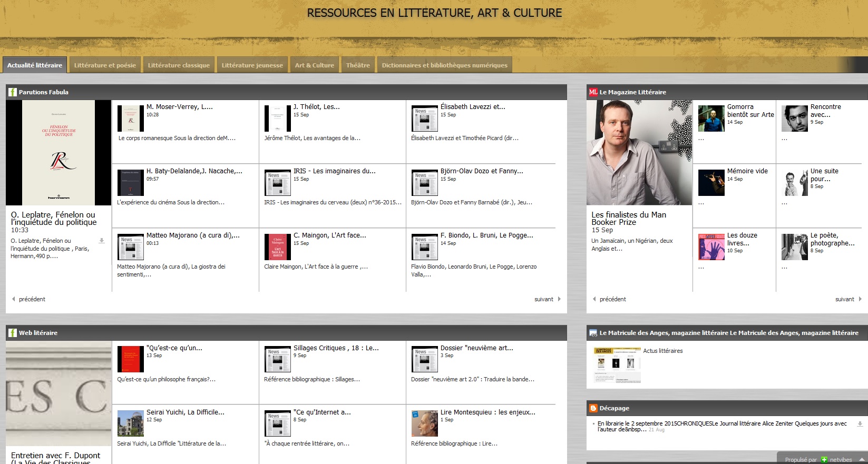Image resolution: width=868 pixels, height=464 pixels.
Task: Click the Le Matricule des Anges header icon
Action: (593, 333)
